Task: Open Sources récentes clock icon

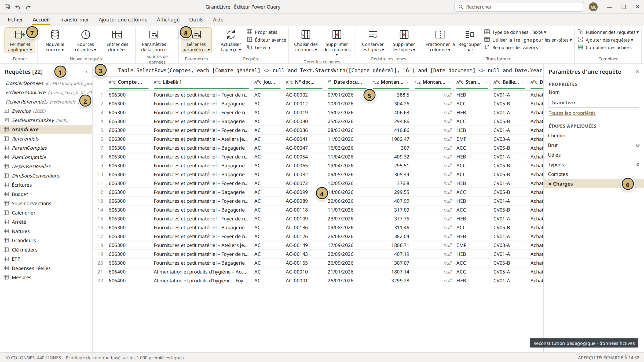Action: [86, 35]
